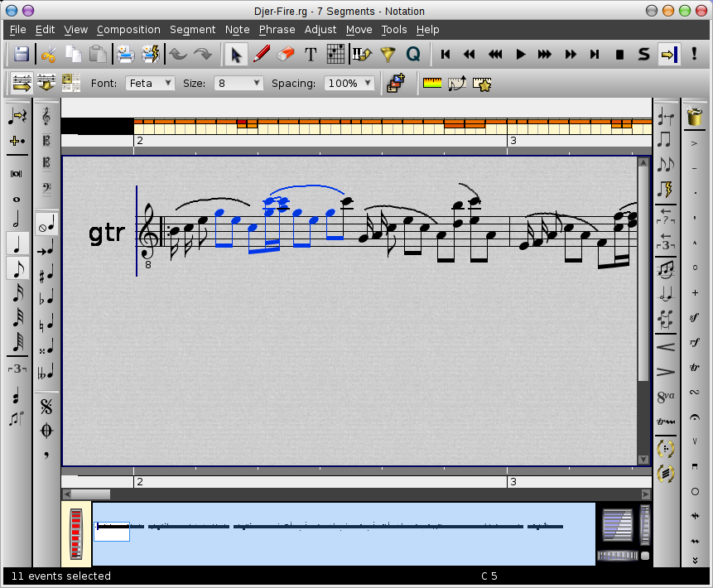
Task: Toggle the eighth note duration button
Action: coord(17,268)
